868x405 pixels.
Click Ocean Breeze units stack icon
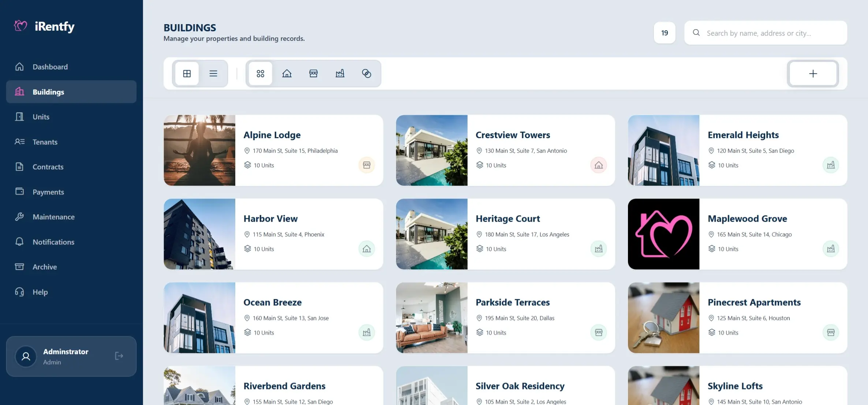pos(248,332)
